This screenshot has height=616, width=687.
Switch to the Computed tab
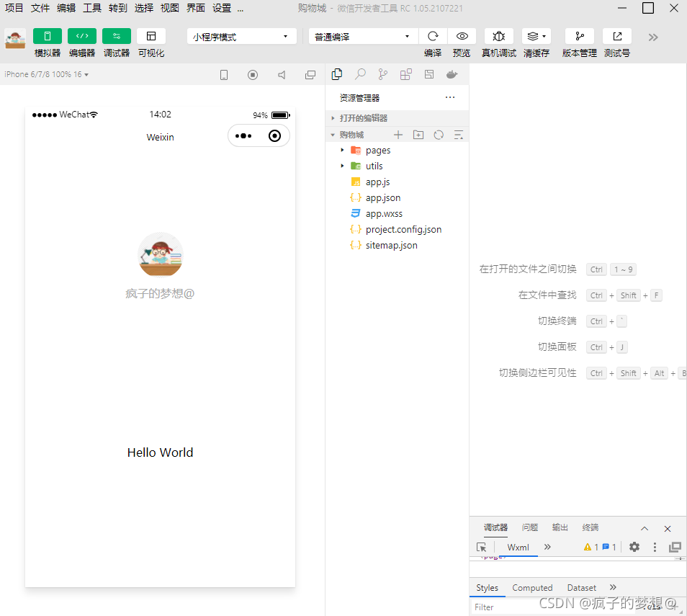[532, 587]
